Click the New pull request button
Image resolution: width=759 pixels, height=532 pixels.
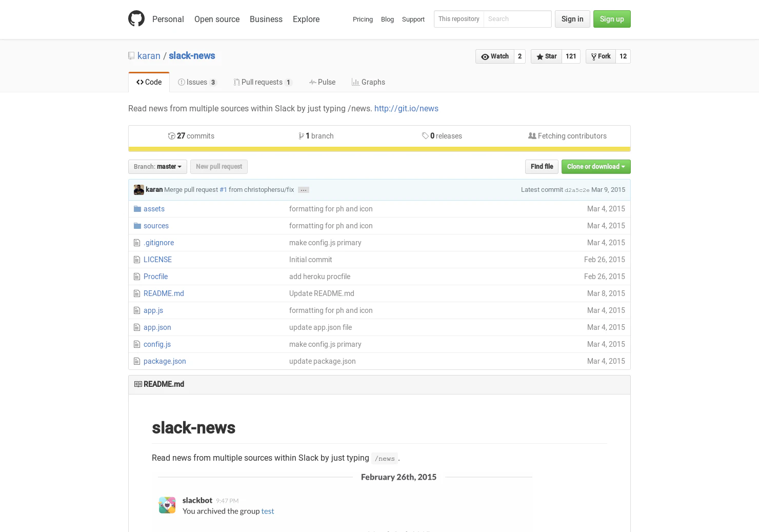(219, 167)
